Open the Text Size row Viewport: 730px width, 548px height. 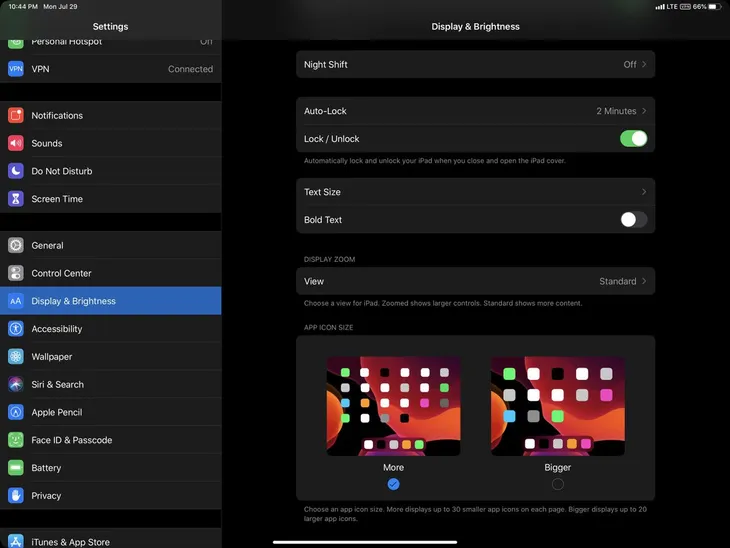point(475,192)
